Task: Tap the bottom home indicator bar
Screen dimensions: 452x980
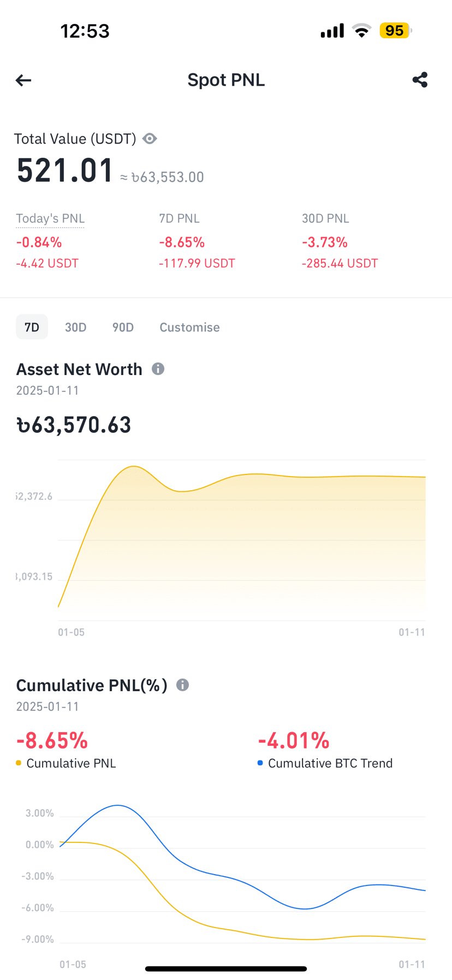Action: click(x=226, y=969)
